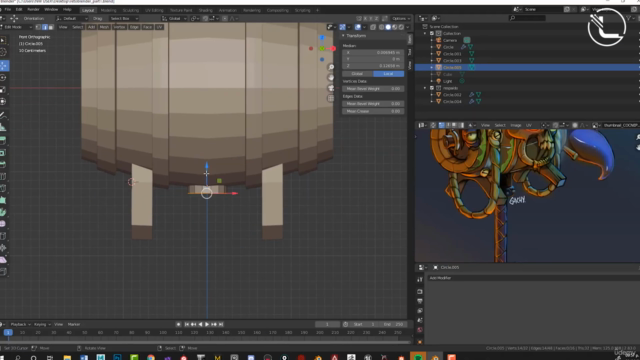Toggle X-ray display in viewport header
The width and height of the screenshot is (640, 360).
pos(373,27)
